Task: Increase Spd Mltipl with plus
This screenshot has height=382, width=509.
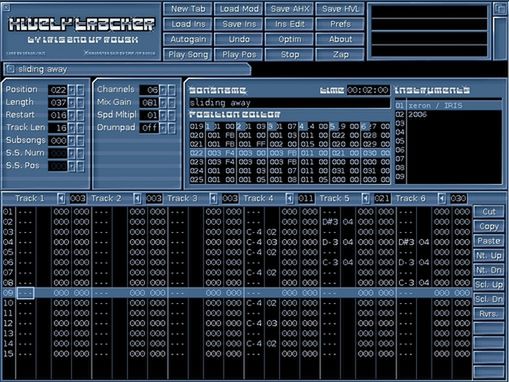Action: tap(163, 115)
